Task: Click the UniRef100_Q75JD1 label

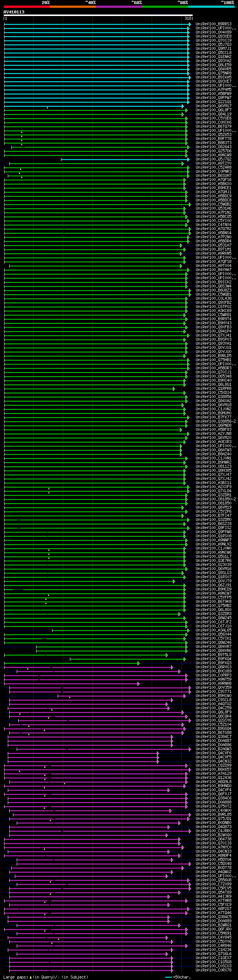Action: (x=213, y=818)
